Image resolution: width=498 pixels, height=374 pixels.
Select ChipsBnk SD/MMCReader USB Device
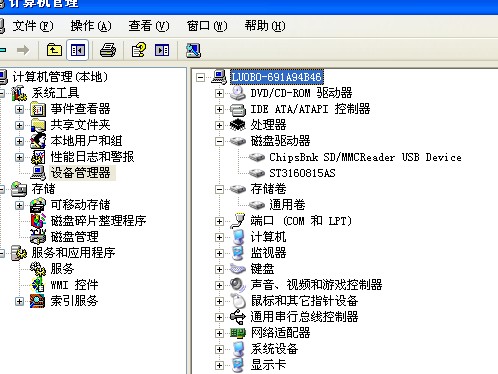(365, 157)
